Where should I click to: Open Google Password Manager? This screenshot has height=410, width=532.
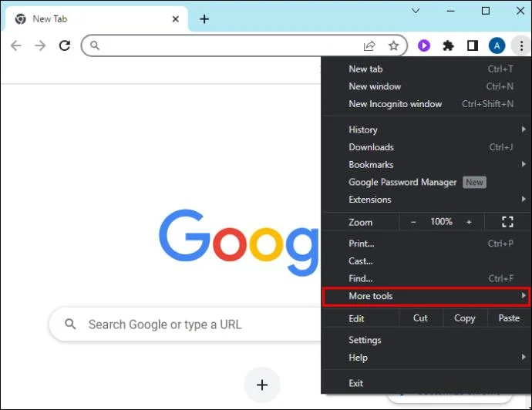(x=426, y=182)
